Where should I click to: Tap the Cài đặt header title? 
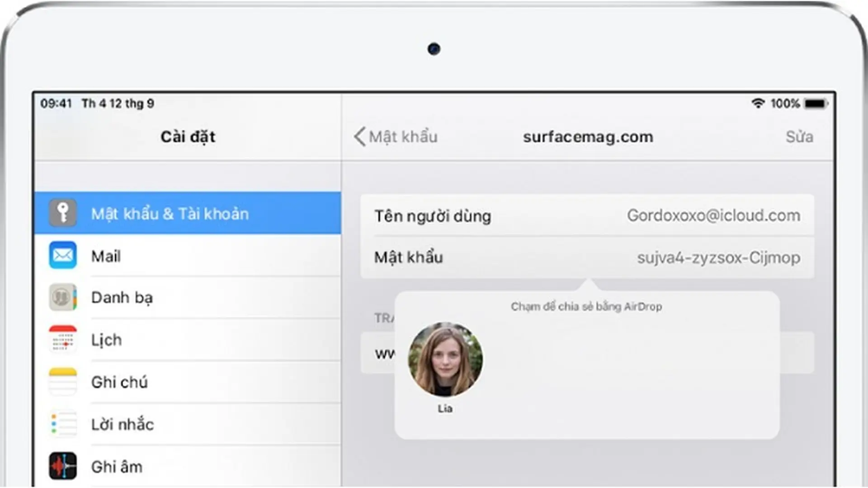(188, 136)
